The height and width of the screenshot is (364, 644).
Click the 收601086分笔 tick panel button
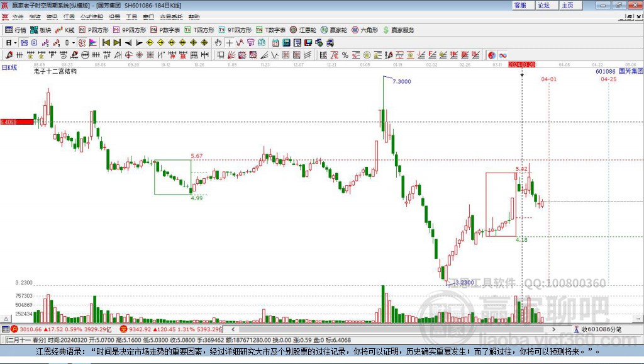(x=598, y=329)
